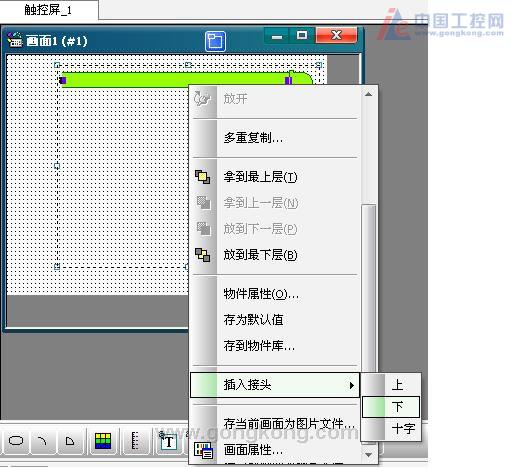Open 画面属性... from context menu
Viewport: 513px width, 468px height.
tap(275, 450)
